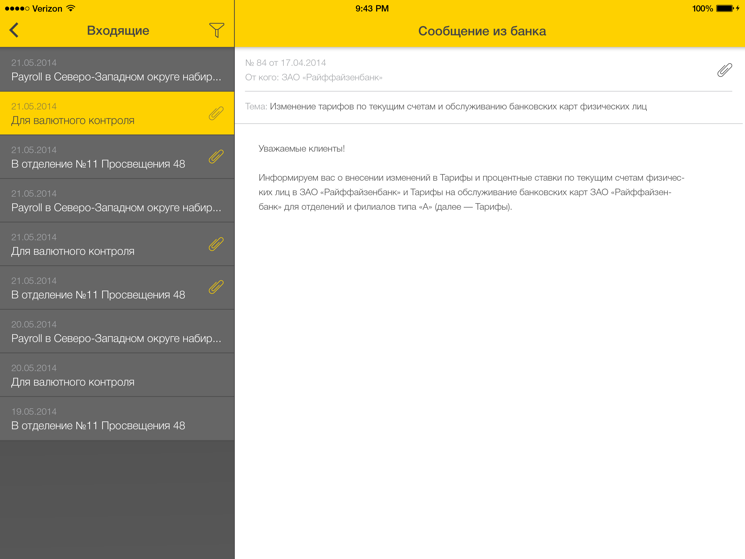Tap paperclip on highlighted Для валютного контроля

click(216, 113)
